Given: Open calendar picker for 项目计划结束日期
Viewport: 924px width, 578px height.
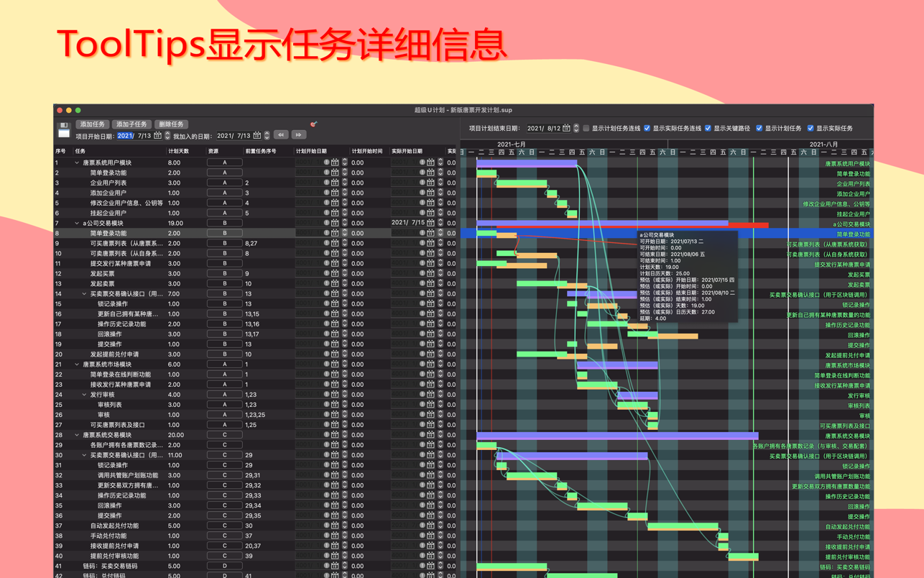Looking at the screenshot, I should point(566,128).
